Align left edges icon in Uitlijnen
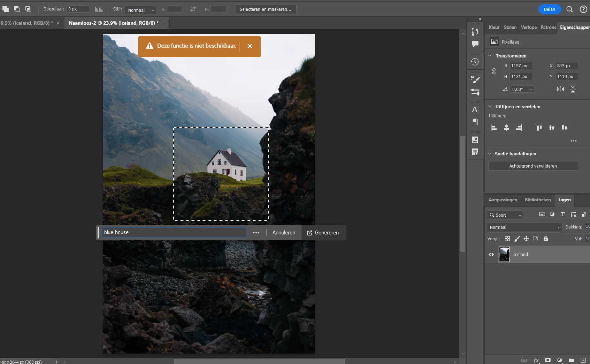The image size is (590, 364). pos(494,128)
